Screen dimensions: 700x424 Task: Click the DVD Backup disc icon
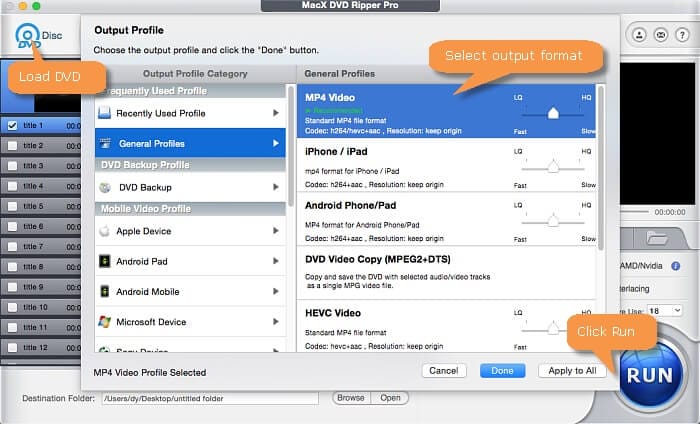pos(105,187)
